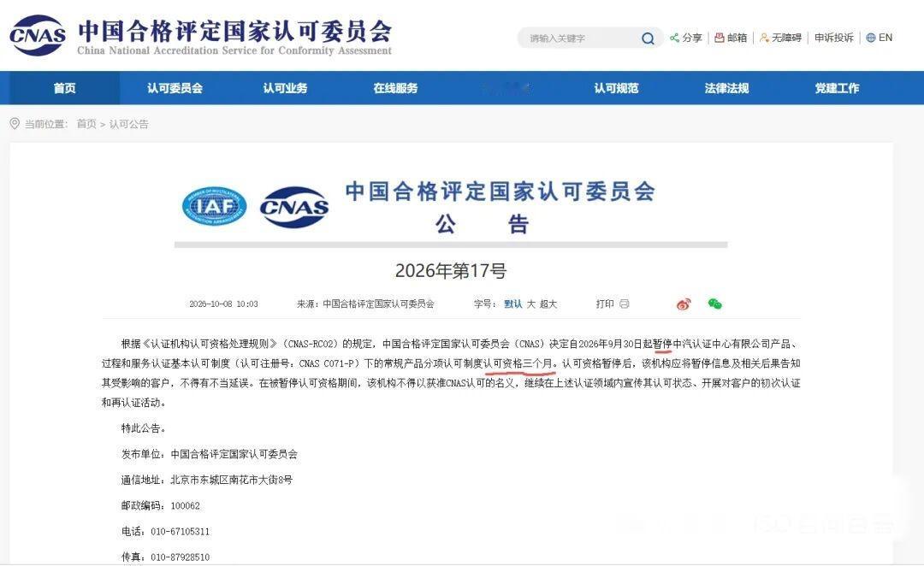The image size is (924, 566).
Task: Click the 邮政编码：100062 line
Action: pos(160,506)
